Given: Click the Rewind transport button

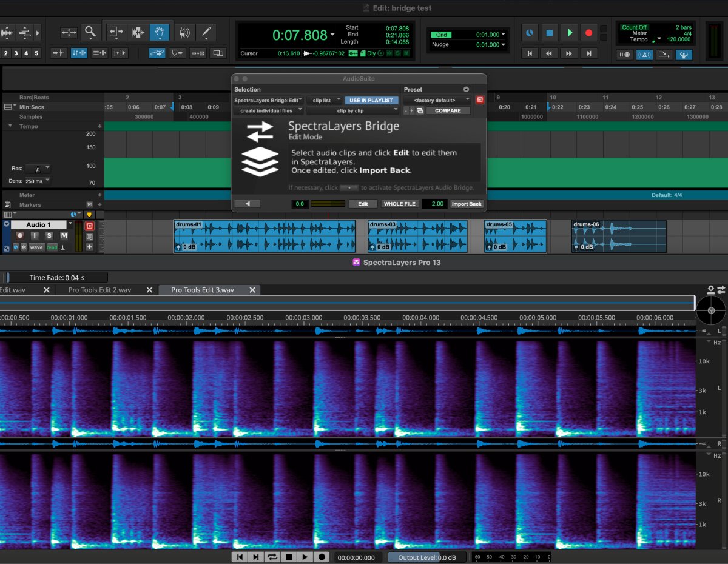Looking at the screenshot, I should (x=550, y=53).
